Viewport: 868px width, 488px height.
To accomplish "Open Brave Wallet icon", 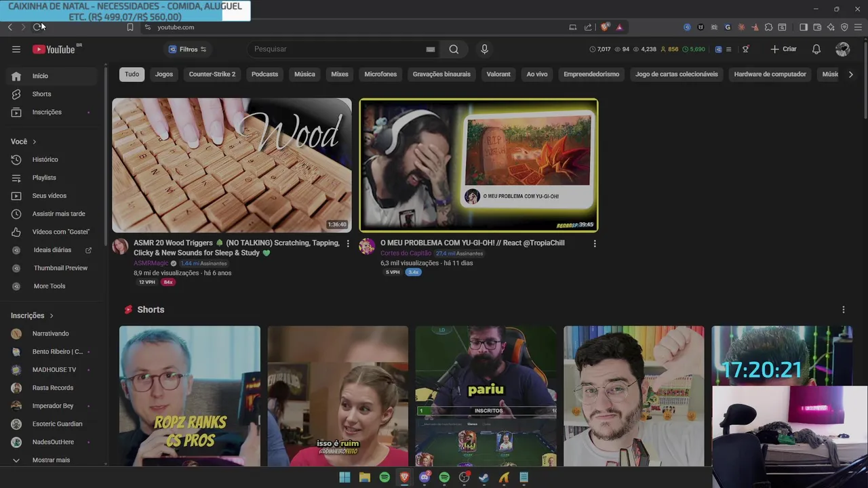I will pyautogui.click(x=817, y=27).
